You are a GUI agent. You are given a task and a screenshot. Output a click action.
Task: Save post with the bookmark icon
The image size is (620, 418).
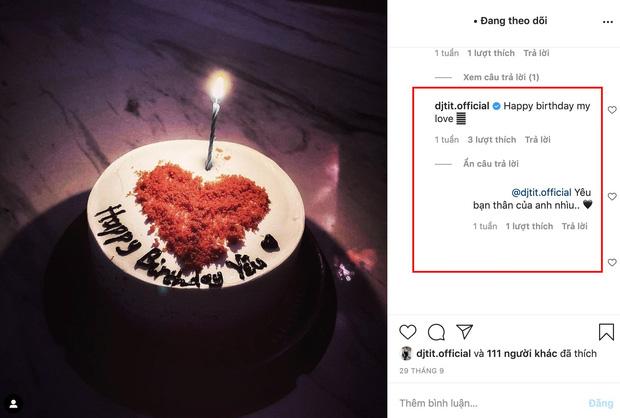tap(606, 332)
